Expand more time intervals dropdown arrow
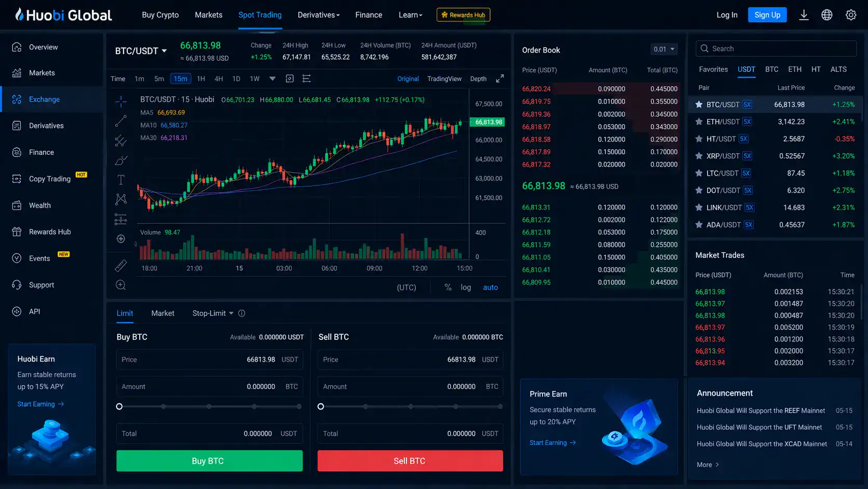The width and height of the screenshot is (868, 489). tap(272, 78)
